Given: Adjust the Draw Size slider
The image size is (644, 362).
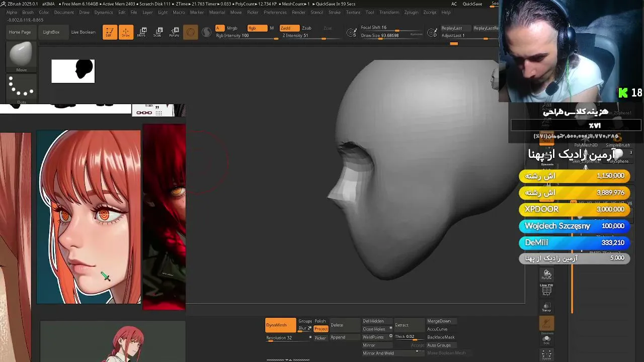Looking at the screenshot, I should pos(391,36).
